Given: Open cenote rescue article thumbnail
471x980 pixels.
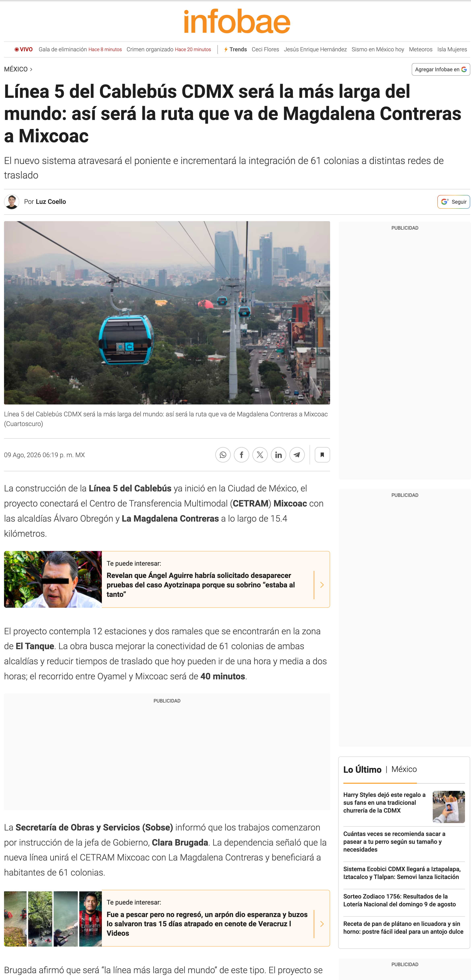Looking at the screenshot, I should coord(53,918).
